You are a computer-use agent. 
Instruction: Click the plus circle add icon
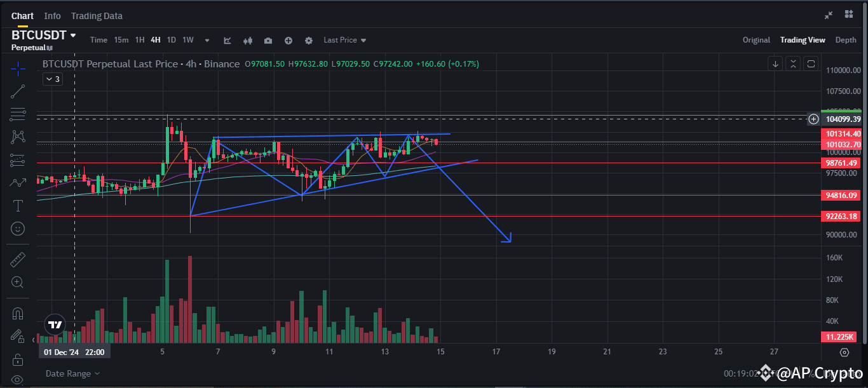click(288, 40)
